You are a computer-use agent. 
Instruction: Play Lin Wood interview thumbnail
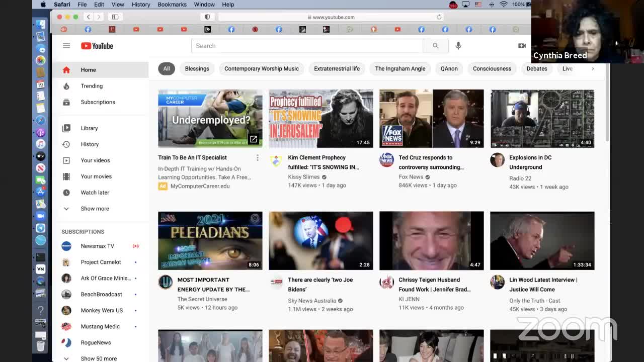(542, 241)
